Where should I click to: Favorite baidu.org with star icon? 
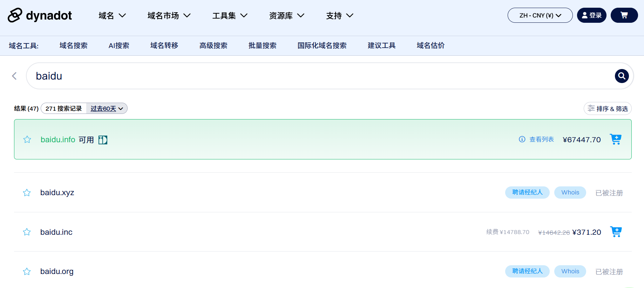tap(27, 272)
